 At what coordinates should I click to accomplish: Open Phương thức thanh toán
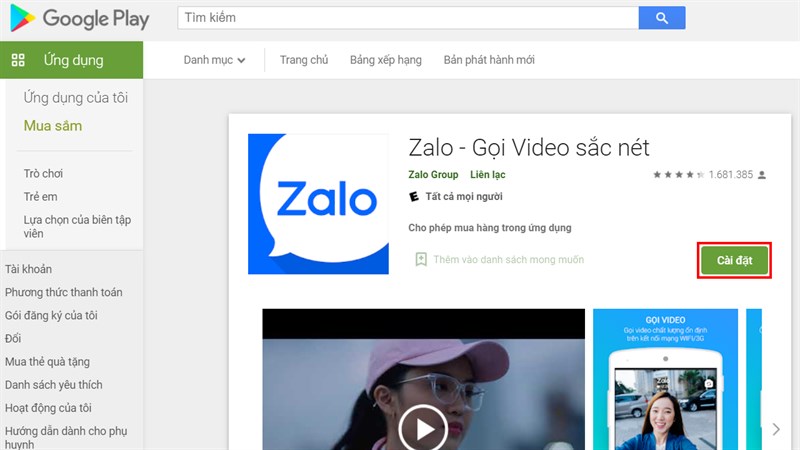pyautogui.click(x=63, y=292)
